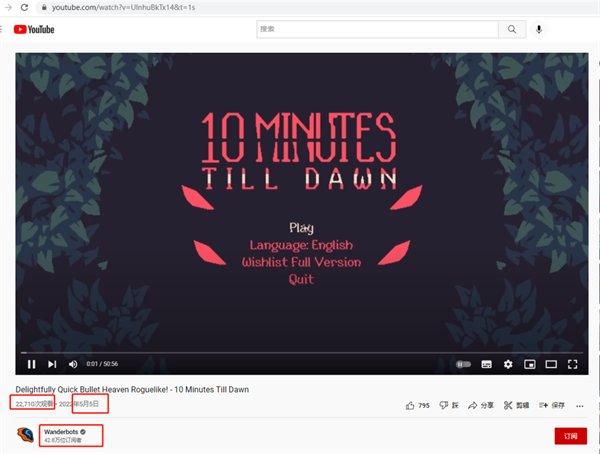Enable theater mode view

(551, 364)
